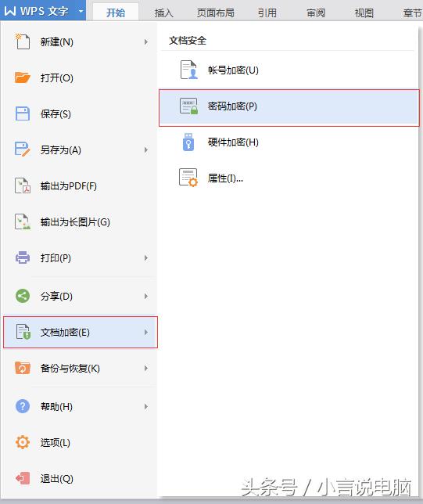Click the Export to PDF icon
This screenshot has width=423, height=504.
coord(23,185)
